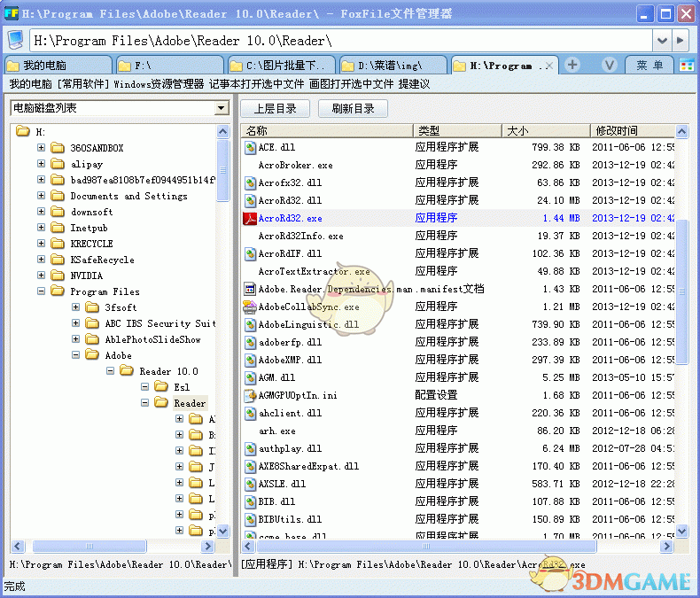Select the AblePhotoSlideShow folder
Screen dimensions: 700x598
(152, 339)
